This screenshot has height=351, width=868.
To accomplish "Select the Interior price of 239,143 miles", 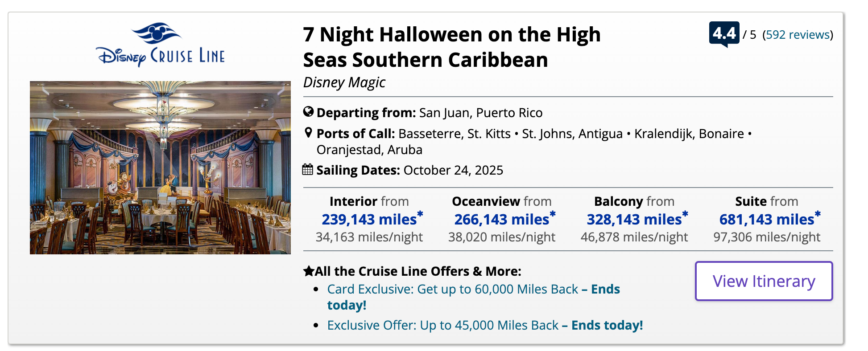I will [x=369, y=220].
